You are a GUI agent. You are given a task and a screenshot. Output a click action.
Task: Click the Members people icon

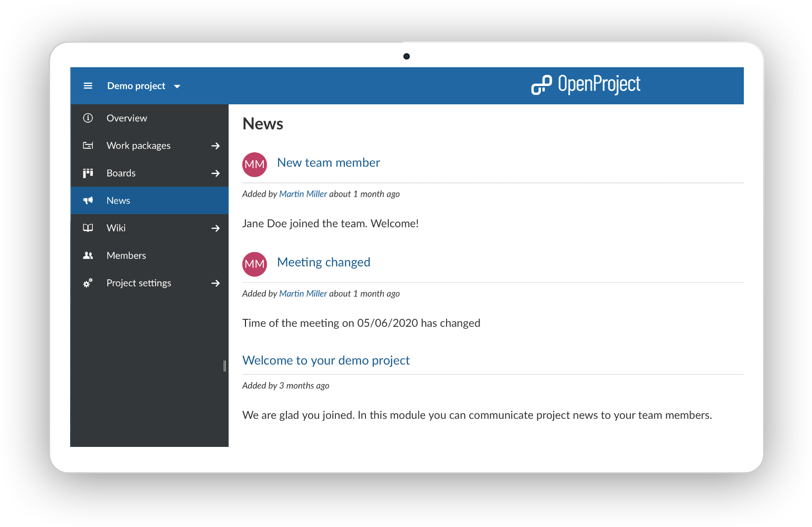[88, 256]
